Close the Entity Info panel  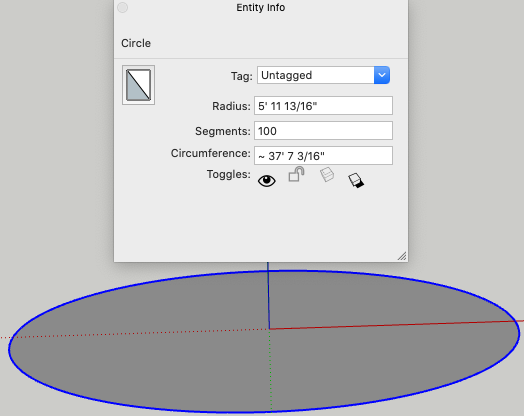(123, 7)
